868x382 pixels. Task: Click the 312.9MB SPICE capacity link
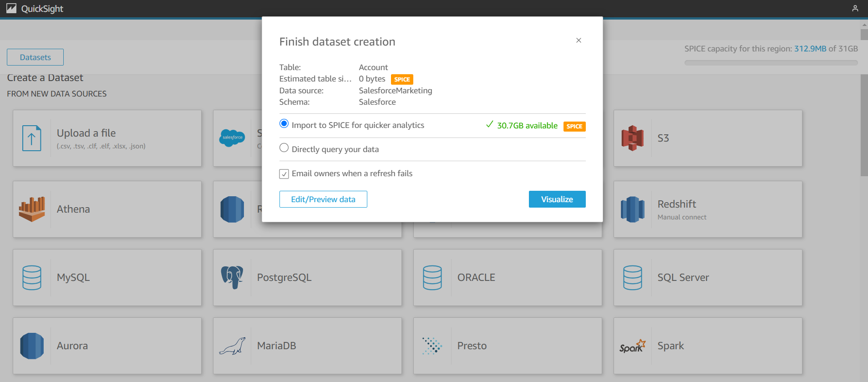[x=810, y=49]
